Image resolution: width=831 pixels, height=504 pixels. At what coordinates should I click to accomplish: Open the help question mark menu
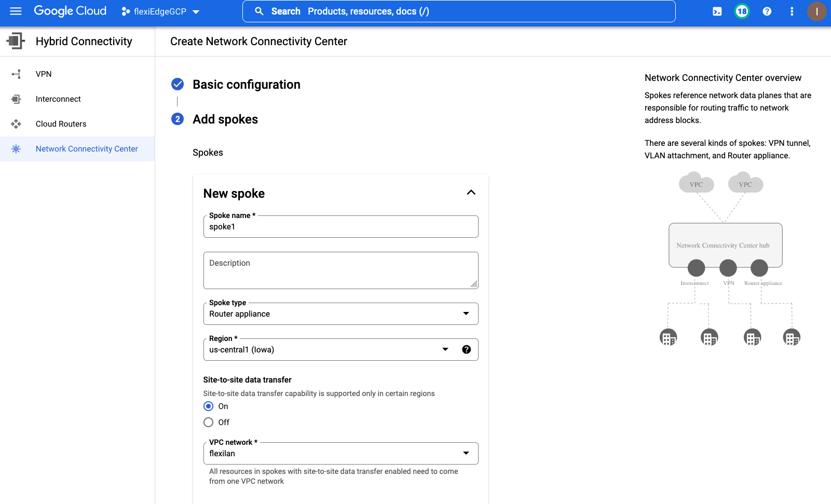point(767,11)
